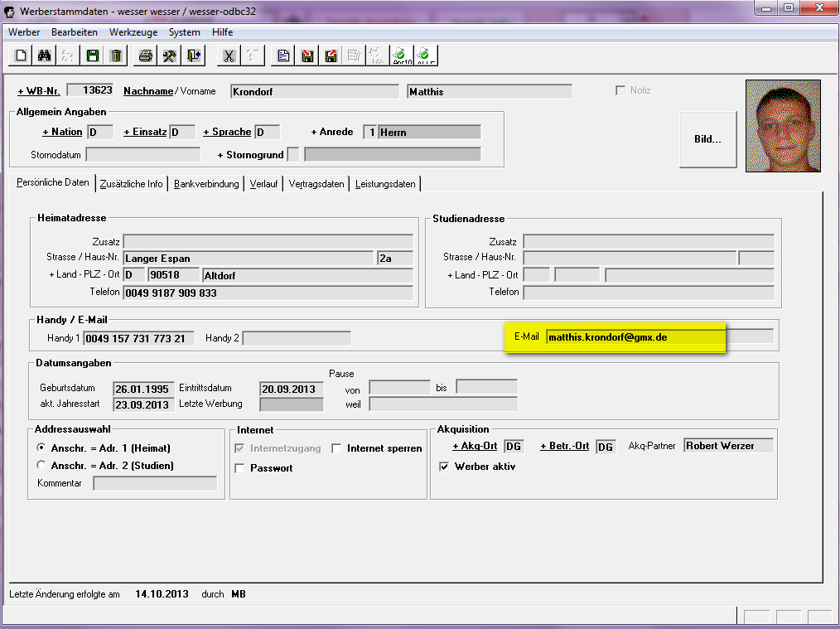840x629 pixels.
Task: Open tools via hammer and wrench icon
Action: [x=170, y=56]
